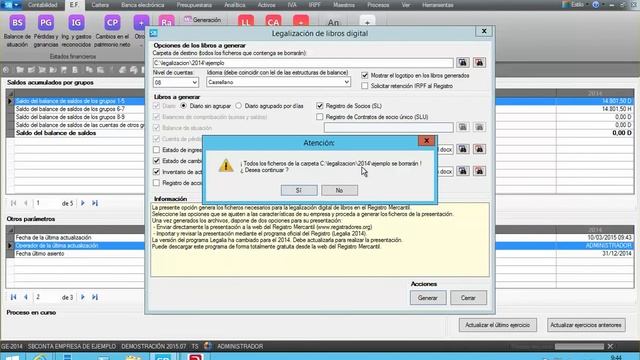Uncheck the Inventario checkbox

156,172
